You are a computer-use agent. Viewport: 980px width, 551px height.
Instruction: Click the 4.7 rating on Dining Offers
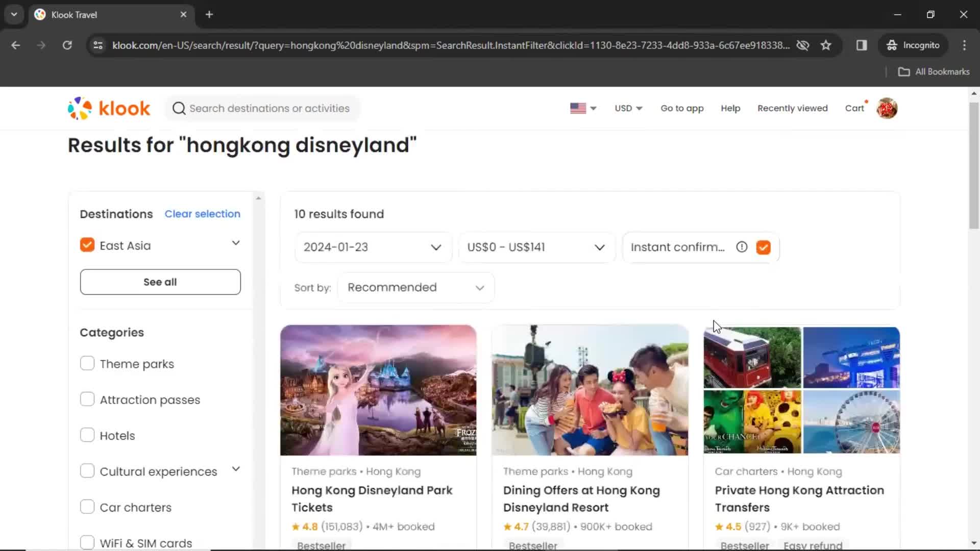point(516,527)
